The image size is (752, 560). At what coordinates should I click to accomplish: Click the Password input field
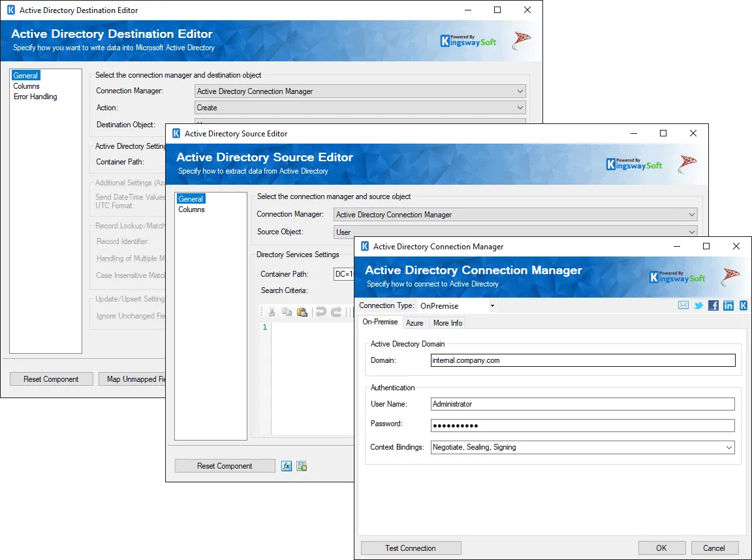tap(583, 426)
